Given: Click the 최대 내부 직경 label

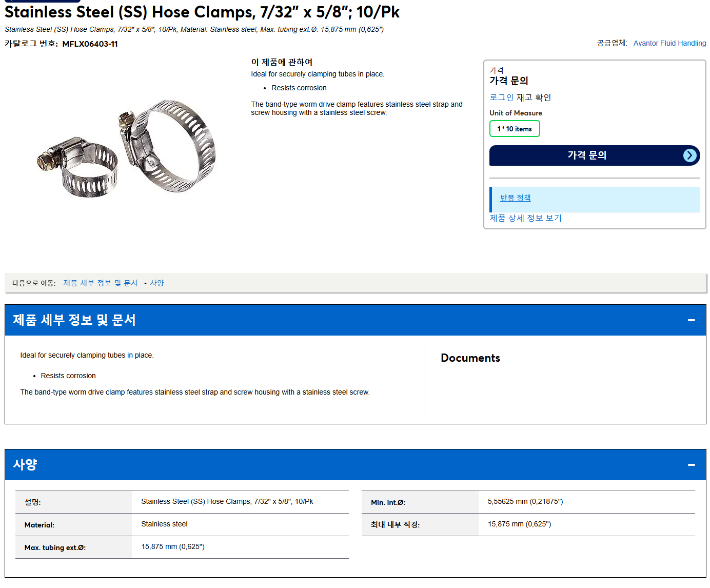Looking at the screenshot, I should [x=395, y=525].
